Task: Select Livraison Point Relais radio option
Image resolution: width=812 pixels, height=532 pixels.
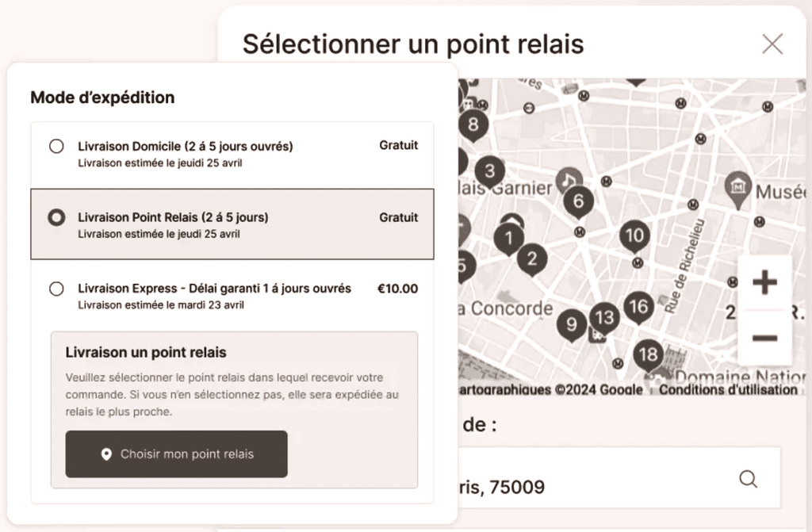Action: click(56, 217)
